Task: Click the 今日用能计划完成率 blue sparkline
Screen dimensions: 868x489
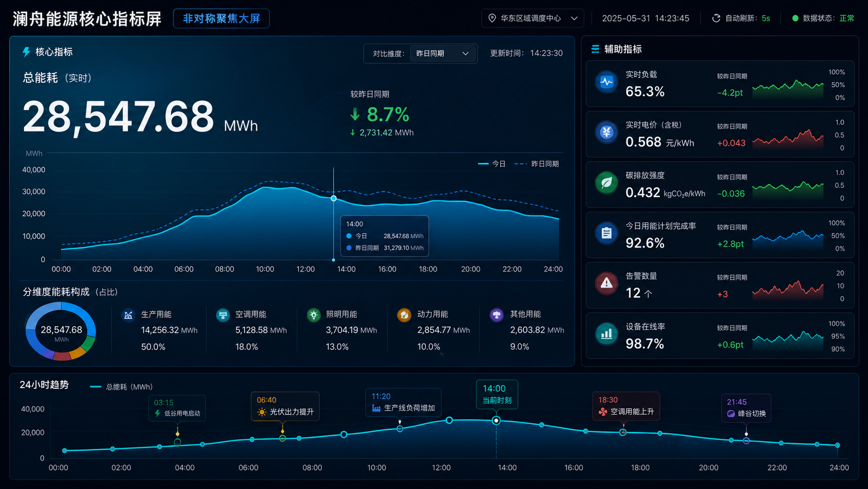Action: click(x=788, y=239)
